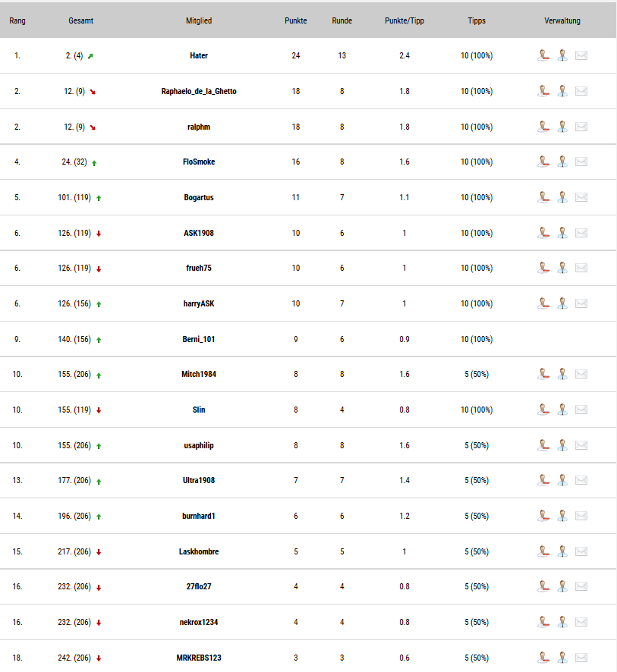Click the Gesamt column header
This screenshot has height=672, width=617.
pyautogui.click(x=80, y=20)
